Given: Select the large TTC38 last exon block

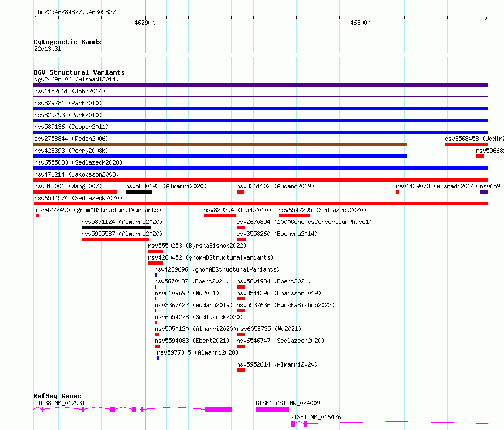Looking at the screenshot, I should tap(219, 410).
